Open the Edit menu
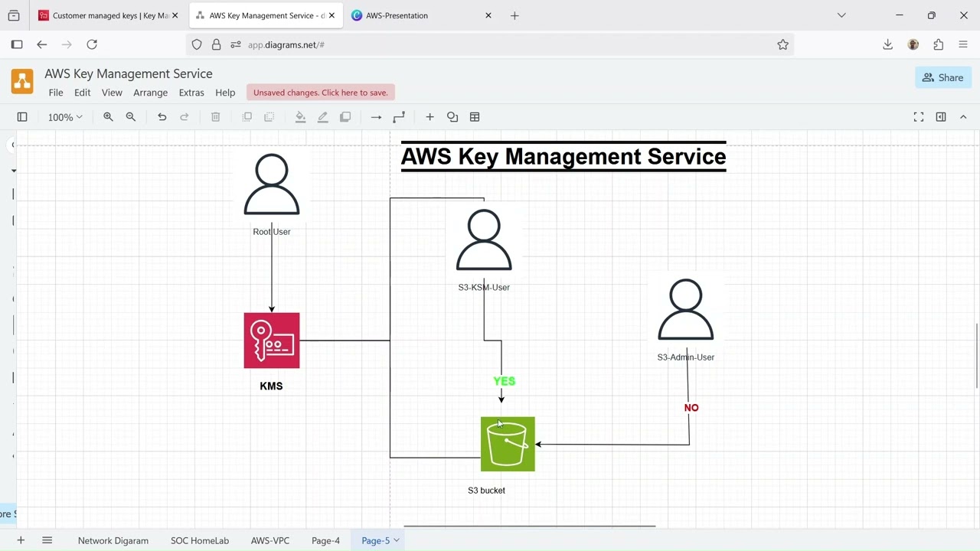Viewport: 980px width, 551px height. click(82, 93)
